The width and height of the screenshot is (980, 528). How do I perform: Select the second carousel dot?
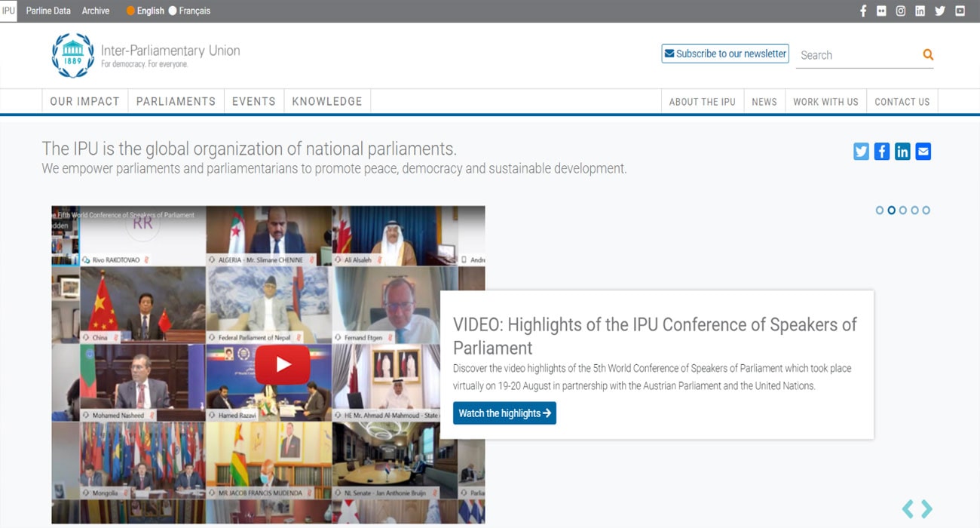pos(891,210)
